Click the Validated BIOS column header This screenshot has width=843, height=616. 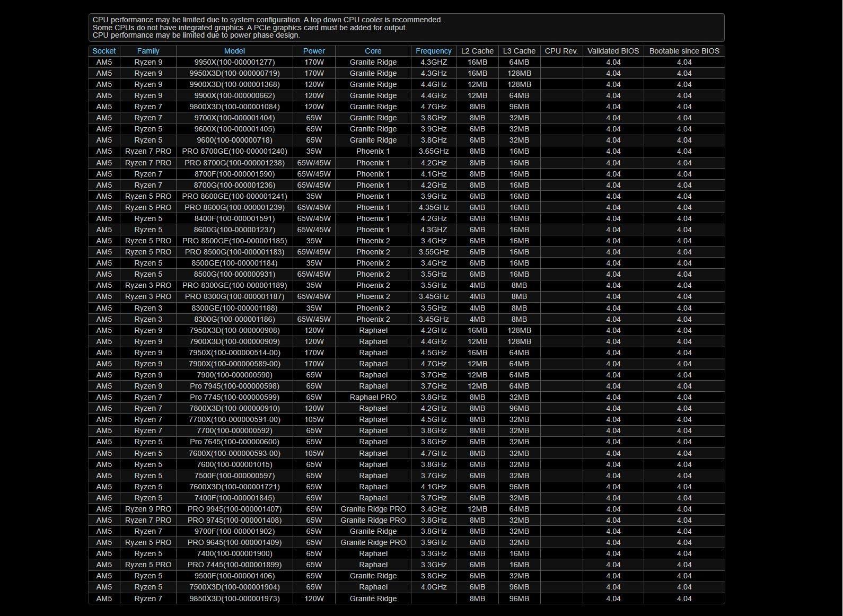(613, 51)
